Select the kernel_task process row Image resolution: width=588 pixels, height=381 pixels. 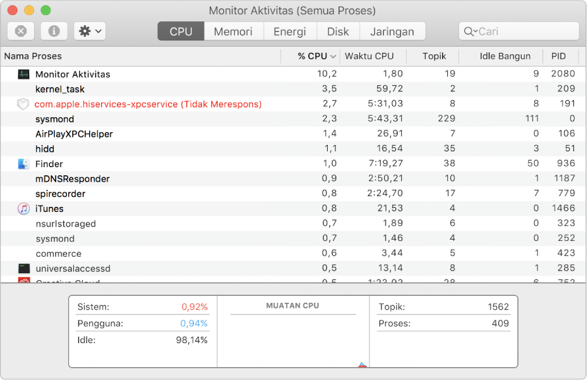click(x=293, y=89)
